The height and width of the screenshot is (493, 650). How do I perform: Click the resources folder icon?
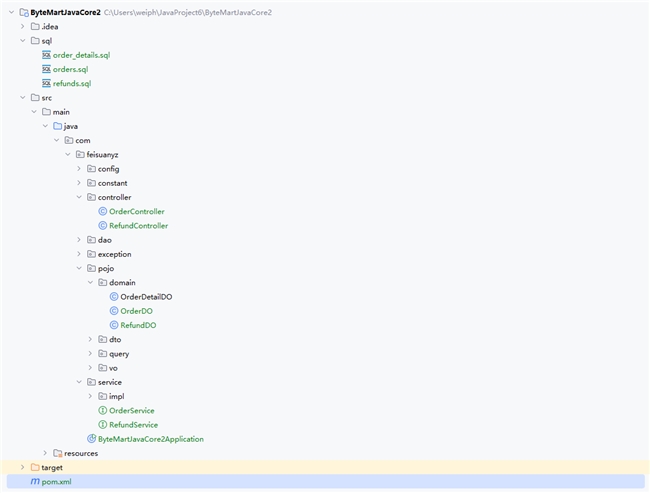(58, 453)
